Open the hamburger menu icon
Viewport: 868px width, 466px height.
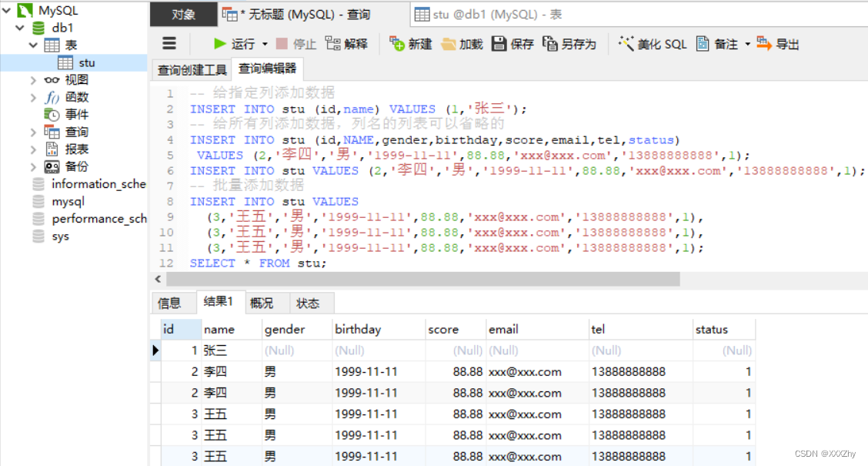pyautogui.click(x=169, y=43)
